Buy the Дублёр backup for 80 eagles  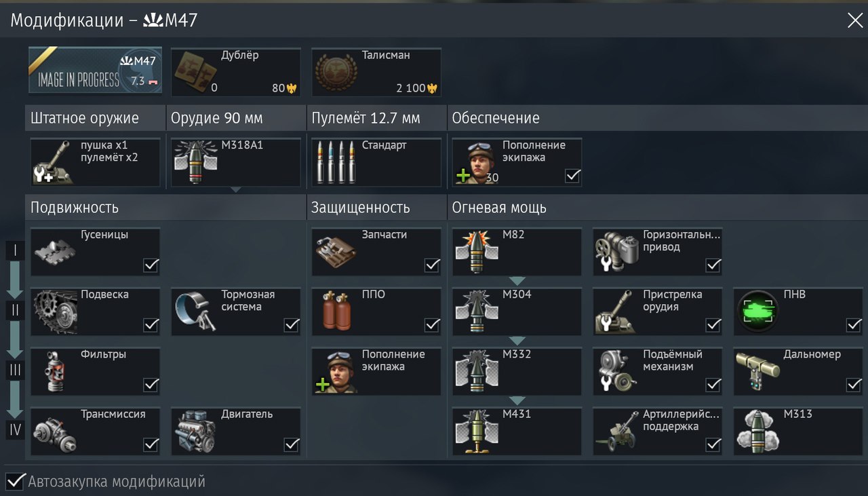[x=236, y=72]
